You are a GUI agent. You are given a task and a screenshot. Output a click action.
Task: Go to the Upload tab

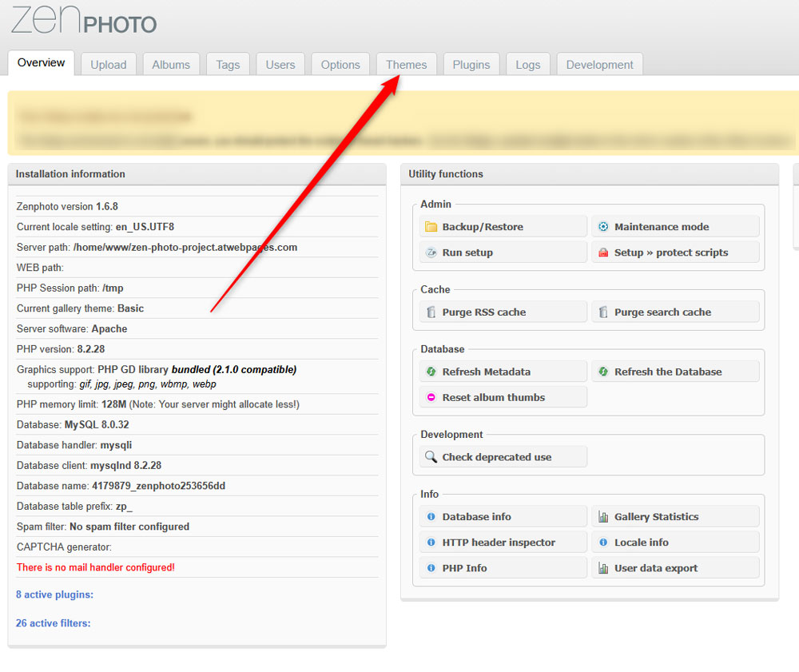pyautogui.click(x=108, y=64)
